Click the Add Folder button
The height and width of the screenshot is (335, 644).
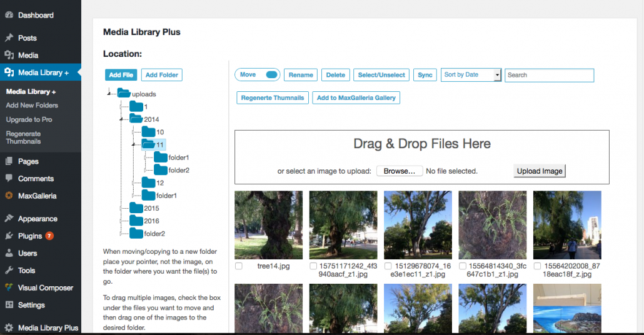point(162,75)
